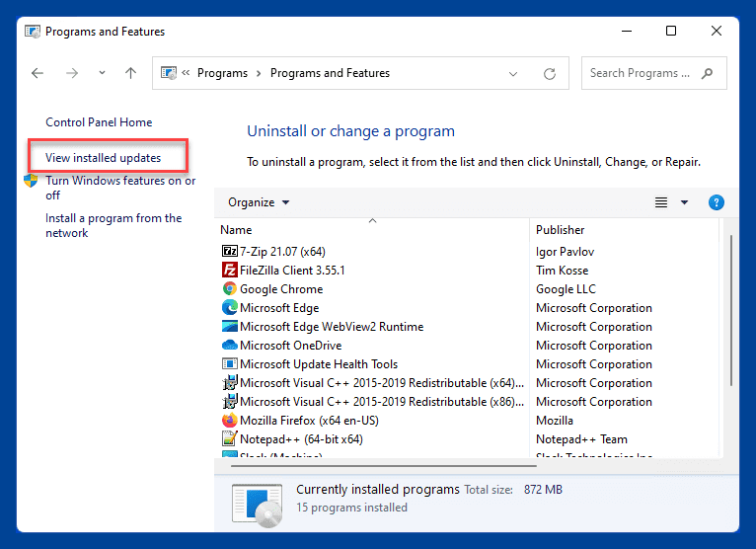Expand the view options dropdown arrow
This screenshot has width=756, height=549.
pyautogui.click(x=684, y=202)
